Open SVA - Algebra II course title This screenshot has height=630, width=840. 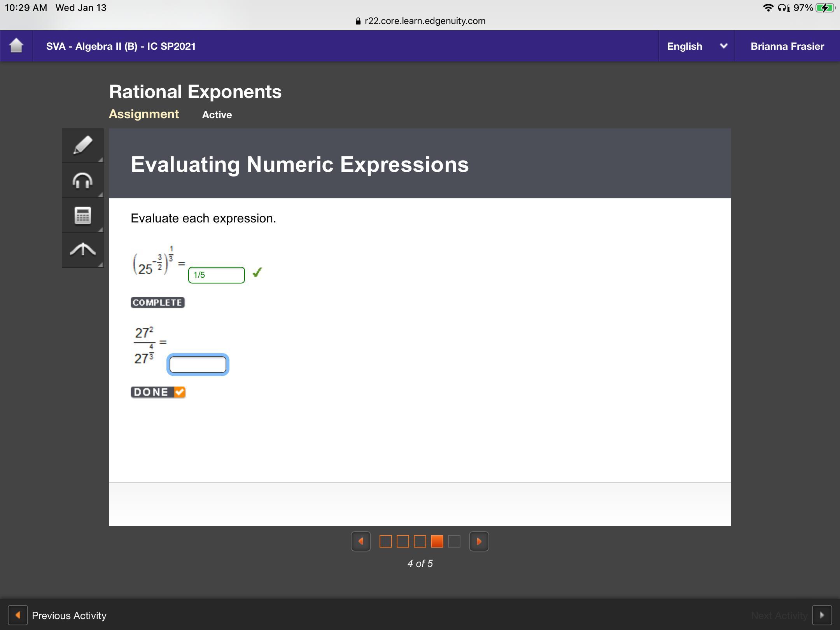tap(121, 46)
